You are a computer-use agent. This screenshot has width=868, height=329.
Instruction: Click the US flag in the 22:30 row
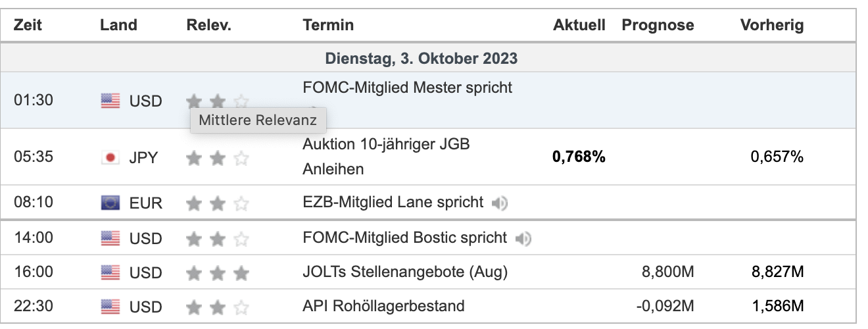point(110,307)
